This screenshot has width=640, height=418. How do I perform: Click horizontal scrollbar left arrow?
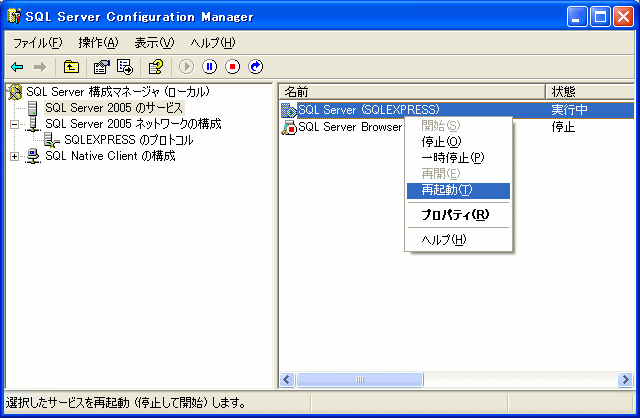pyautogui.click(x=287, y=380)
